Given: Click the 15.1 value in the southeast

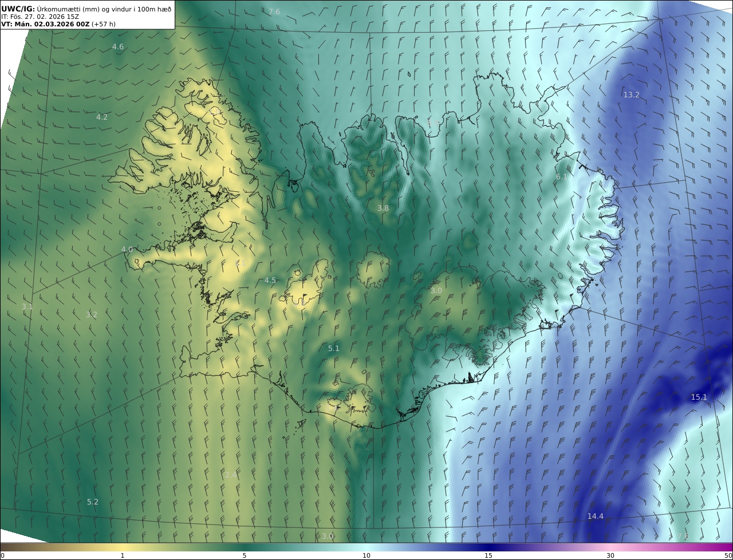Looking at the screenshot, I should [699, 397].
